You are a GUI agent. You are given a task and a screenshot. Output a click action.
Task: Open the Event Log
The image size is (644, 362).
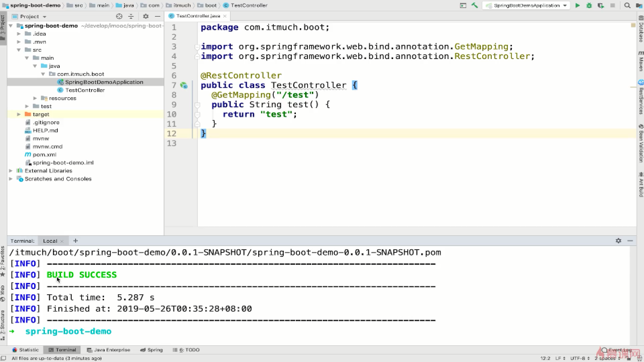(x=616, y=350)
